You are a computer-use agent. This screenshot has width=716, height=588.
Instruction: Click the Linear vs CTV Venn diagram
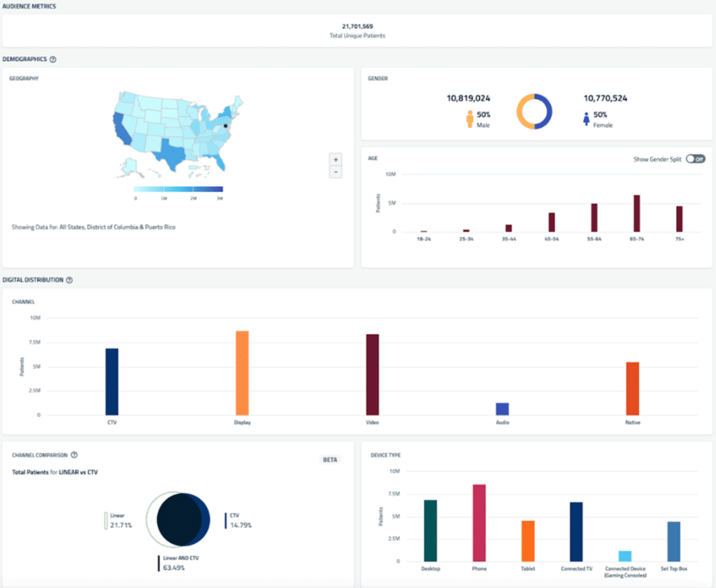click(x=178, y=519)
